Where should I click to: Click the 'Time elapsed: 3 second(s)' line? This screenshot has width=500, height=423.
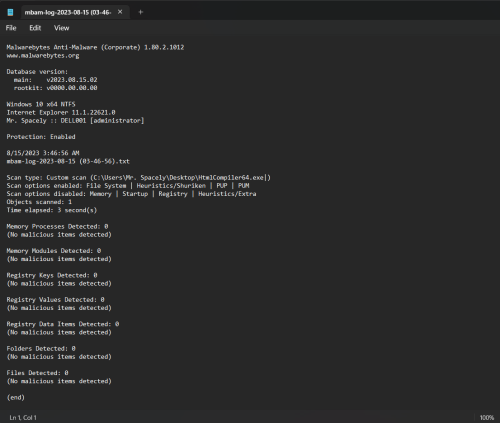tap(52, 210)
